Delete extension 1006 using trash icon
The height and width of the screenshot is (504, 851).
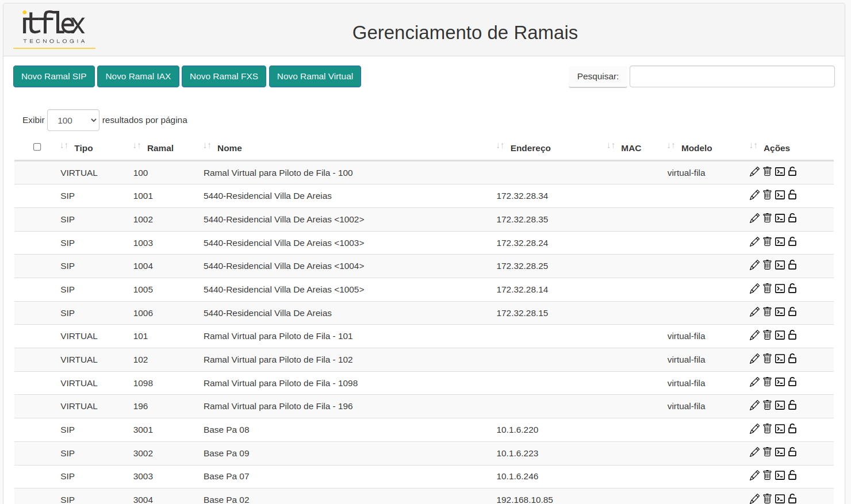(x=767, y=311)
